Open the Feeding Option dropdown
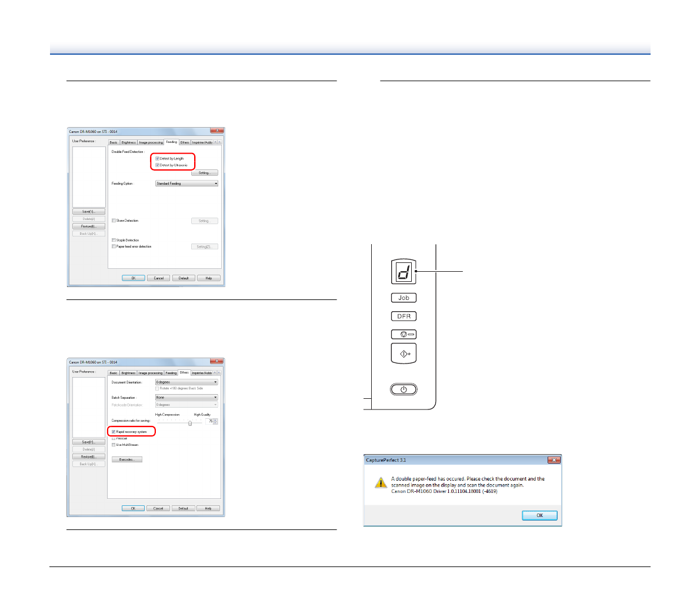The image size is (700, 600). tap(186, 184)
